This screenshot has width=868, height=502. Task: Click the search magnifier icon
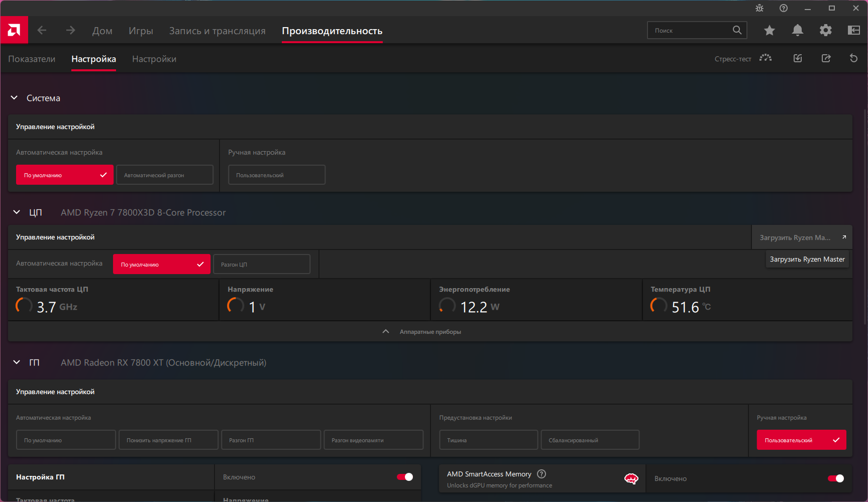coord(737,30)
